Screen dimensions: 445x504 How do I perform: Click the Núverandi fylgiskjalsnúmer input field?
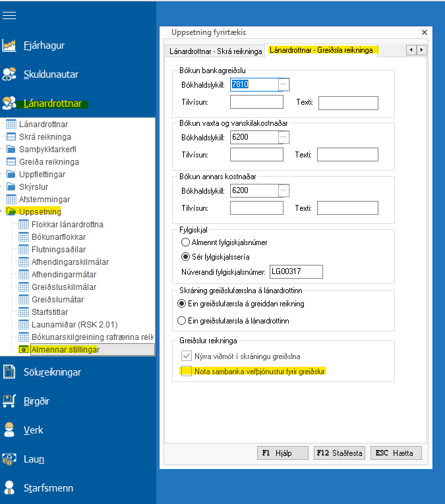pos(296,271)
